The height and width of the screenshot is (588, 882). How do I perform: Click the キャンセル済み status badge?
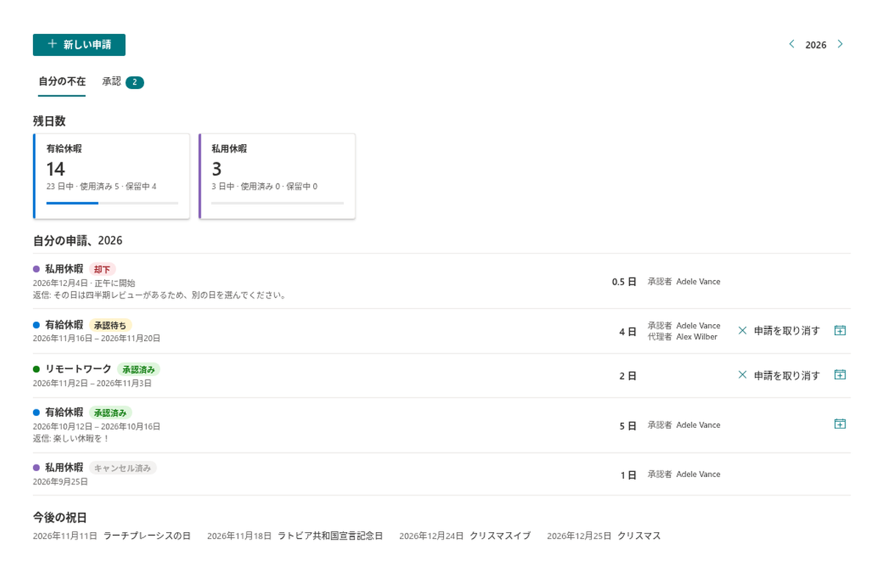(123, 467)
